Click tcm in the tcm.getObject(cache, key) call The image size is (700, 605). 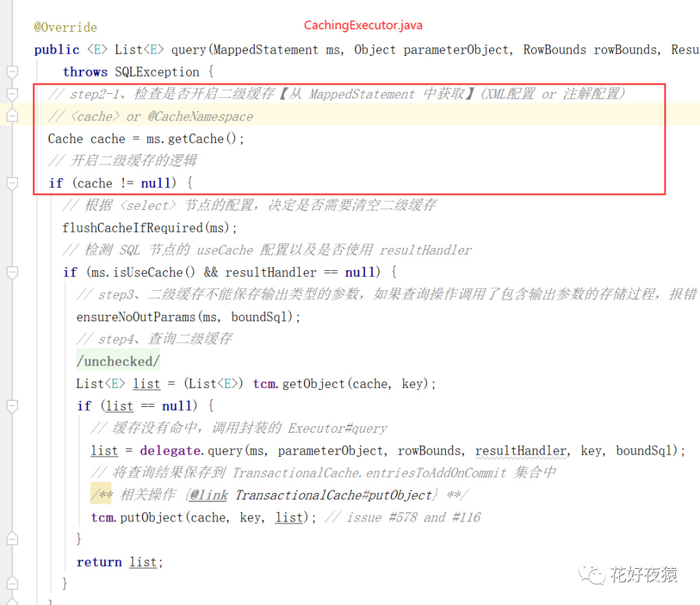[x=264, y=383]
